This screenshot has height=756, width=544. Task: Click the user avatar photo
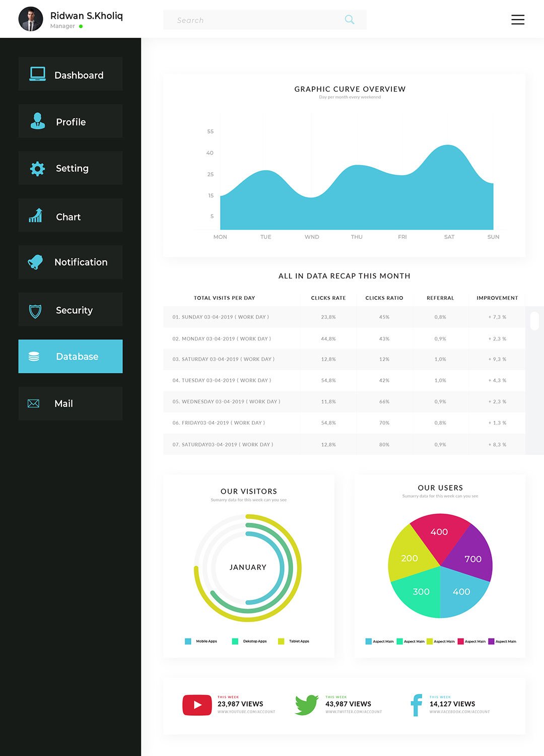tap(31, 19)
